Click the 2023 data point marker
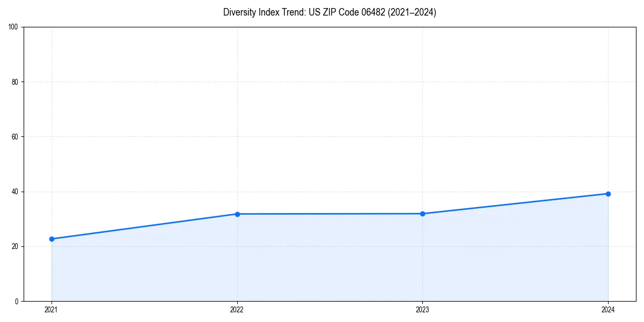 click(x=422, y=214)
